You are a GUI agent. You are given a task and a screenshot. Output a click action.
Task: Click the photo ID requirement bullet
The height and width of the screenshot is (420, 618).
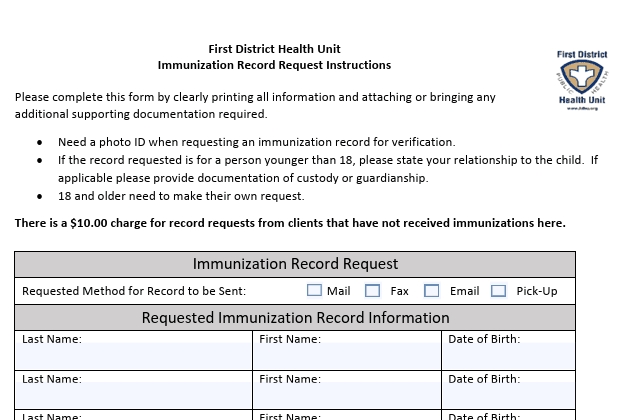pos(256,142)
